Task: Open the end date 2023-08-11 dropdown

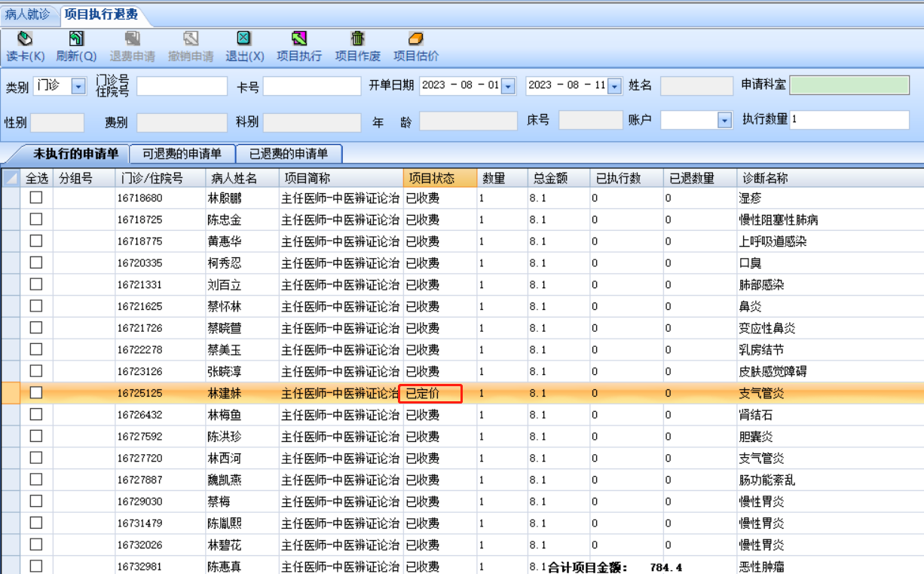Action: pos(614,86)
